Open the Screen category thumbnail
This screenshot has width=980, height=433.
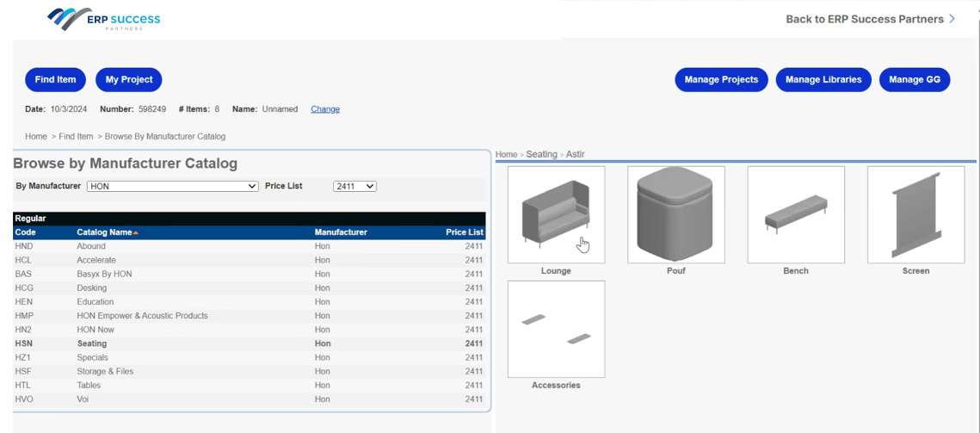(x=916, y=214)
